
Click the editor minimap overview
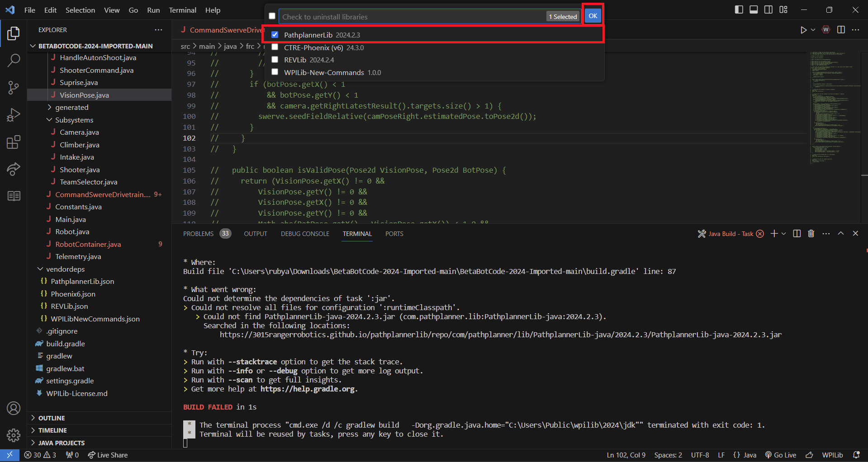pos(835,108)
